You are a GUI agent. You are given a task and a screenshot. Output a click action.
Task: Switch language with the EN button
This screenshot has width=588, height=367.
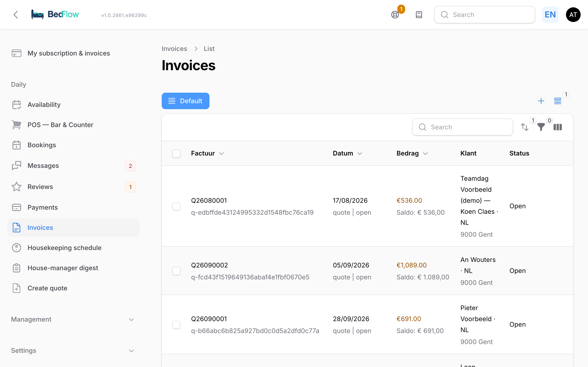pyautogui.click(x=550, y=15)
